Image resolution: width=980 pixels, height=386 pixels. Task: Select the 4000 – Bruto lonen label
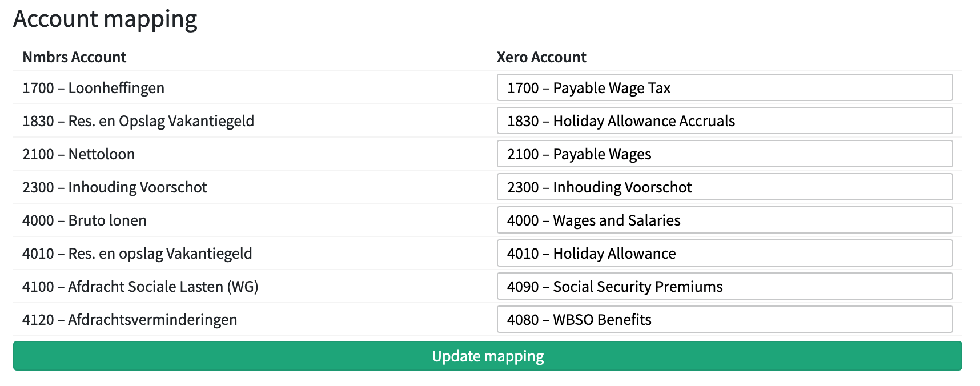(x=85, y=220)
